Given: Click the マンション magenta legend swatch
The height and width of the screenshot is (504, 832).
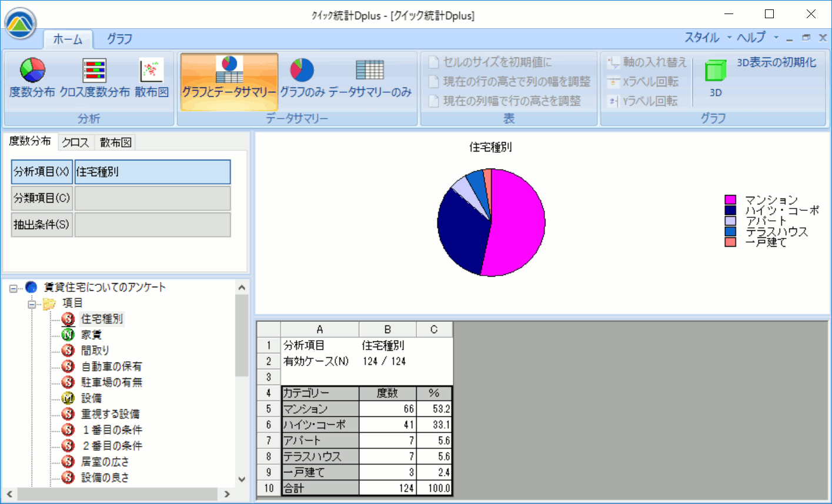Looking at the screenshot, I should (x=730, y=200).
